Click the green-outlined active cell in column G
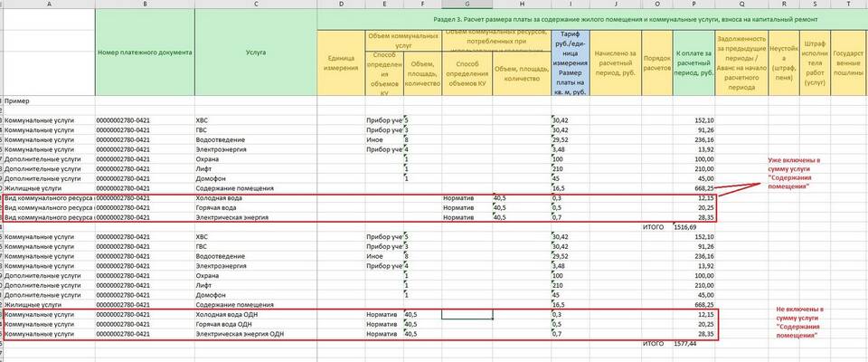The image size is (868, 362). tap(467, 314)
